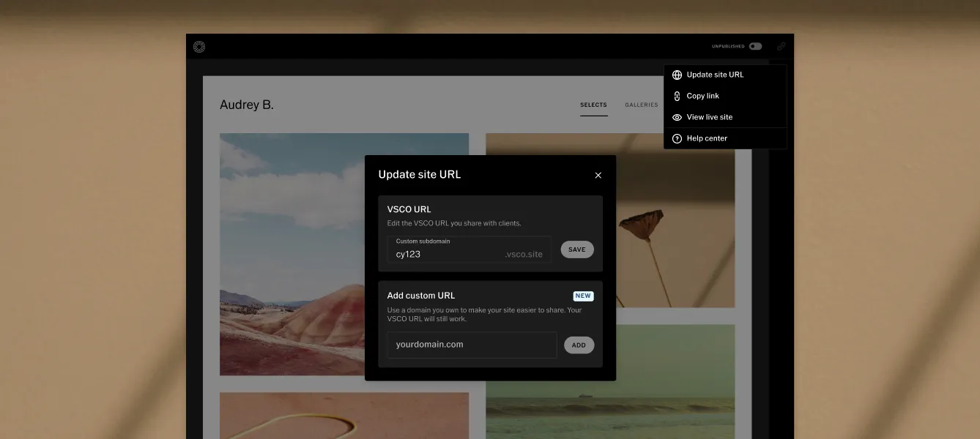Click the yourdomain.com custom URL field

[x=472, y=345]
